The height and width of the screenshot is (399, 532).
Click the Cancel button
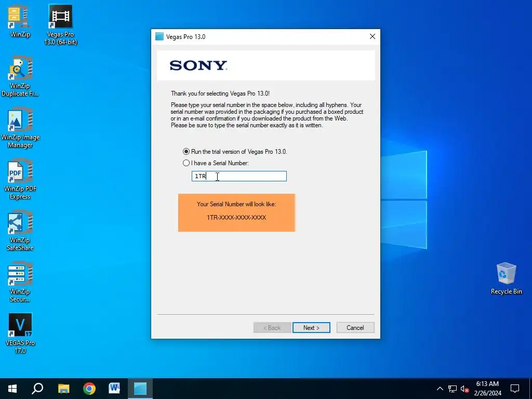355,328
